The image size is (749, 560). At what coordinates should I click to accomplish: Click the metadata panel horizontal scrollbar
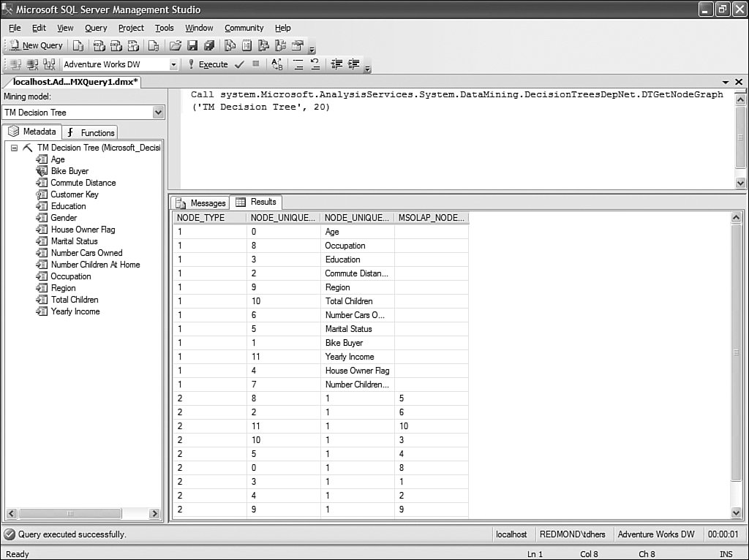(69, 514)
